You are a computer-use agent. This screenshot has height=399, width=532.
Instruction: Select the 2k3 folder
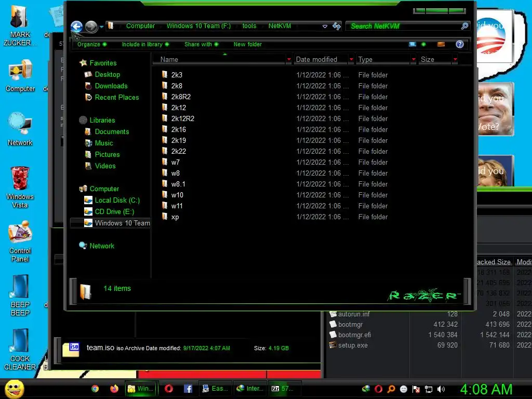tap(177, 75)
